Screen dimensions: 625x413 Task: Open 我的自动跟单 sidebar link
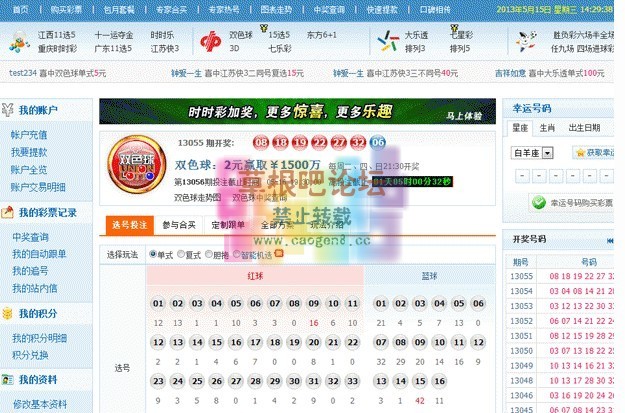(39, 254)
